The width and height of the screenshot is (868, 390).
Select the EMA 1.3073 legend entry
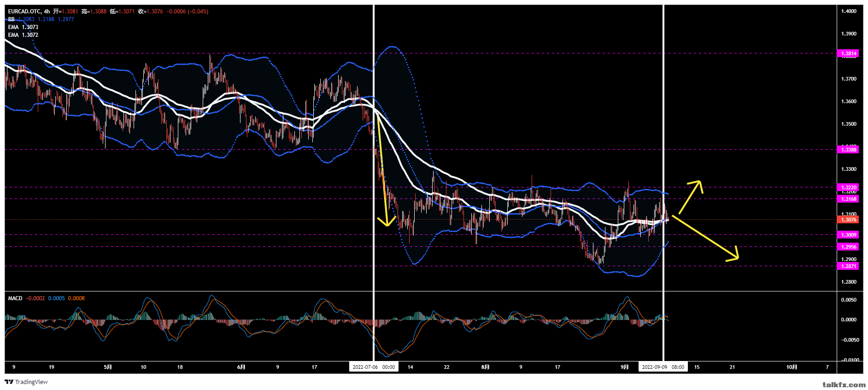click(23, 27)
